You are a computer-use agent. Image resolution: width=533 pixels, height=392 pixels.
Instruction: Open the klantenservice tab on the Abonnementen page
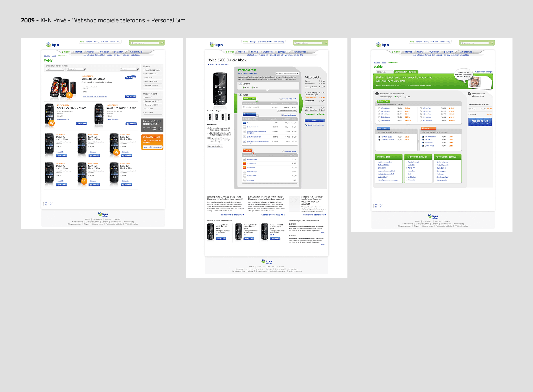[465, 52]
